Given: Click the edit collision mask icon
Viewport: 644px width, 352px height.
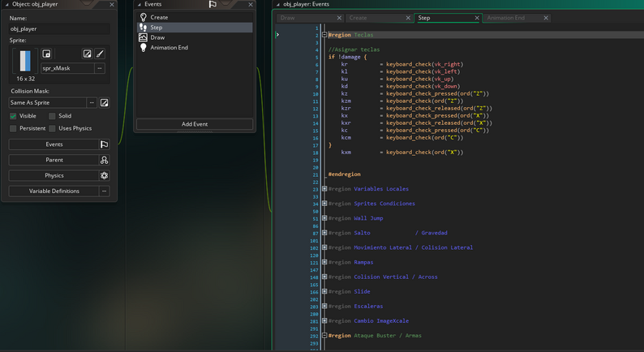Looking at the screenshot, I should pos(104,103).
